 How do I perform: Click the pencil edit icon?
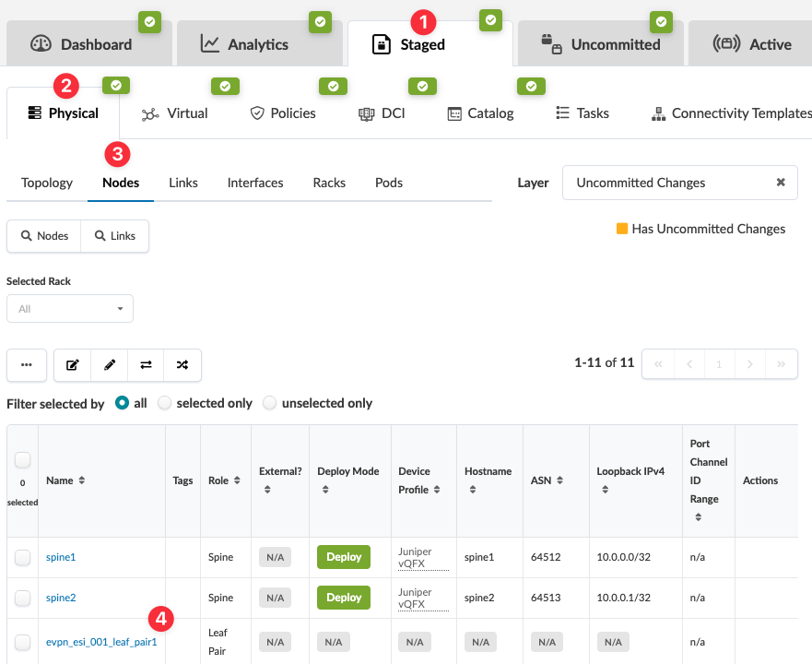tap(110, 364)
